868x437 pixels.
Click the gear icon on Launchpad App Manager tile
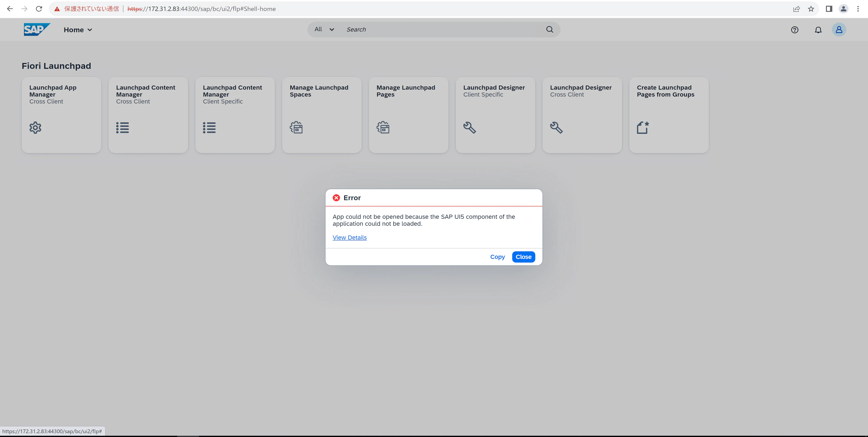(35, 128)
